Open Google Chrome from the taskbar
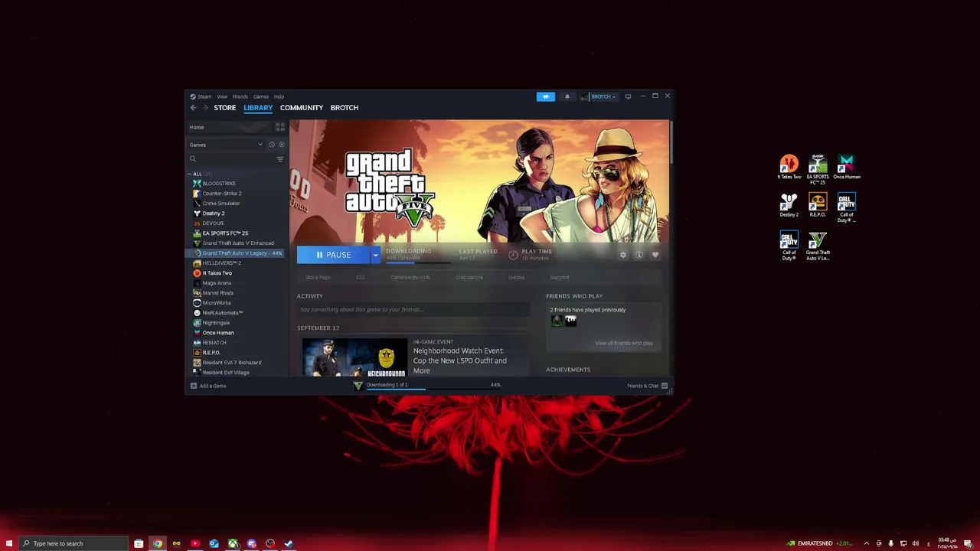Viewport: 980px width, 551px height. 158,543
